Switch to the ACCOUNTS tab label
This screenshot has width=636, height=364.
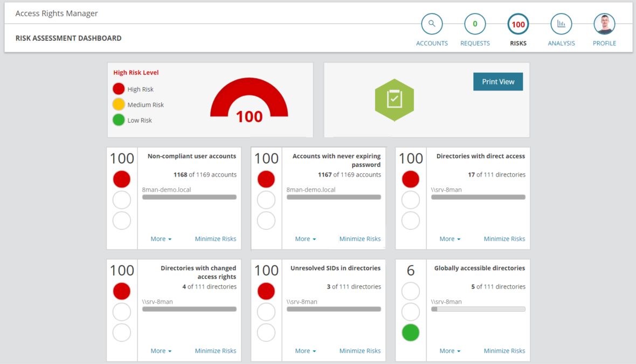[432, 44]
